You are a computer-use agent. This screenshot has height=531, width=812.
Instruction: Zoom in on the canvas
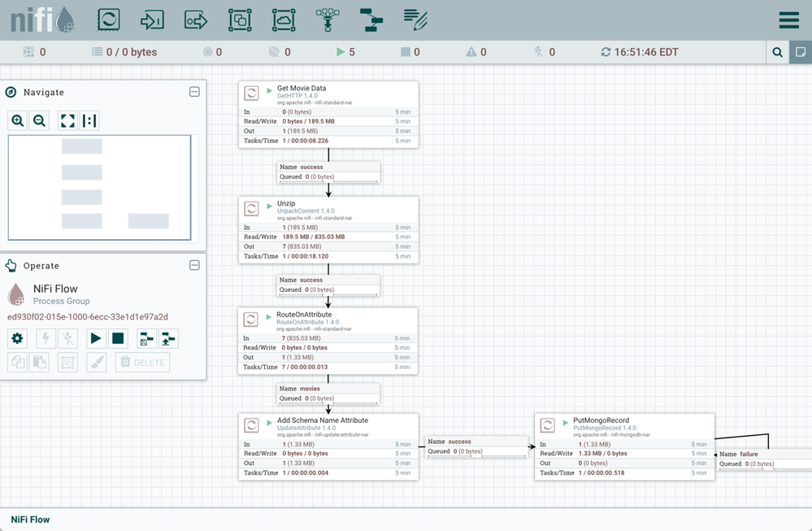[x=18, y=121]
